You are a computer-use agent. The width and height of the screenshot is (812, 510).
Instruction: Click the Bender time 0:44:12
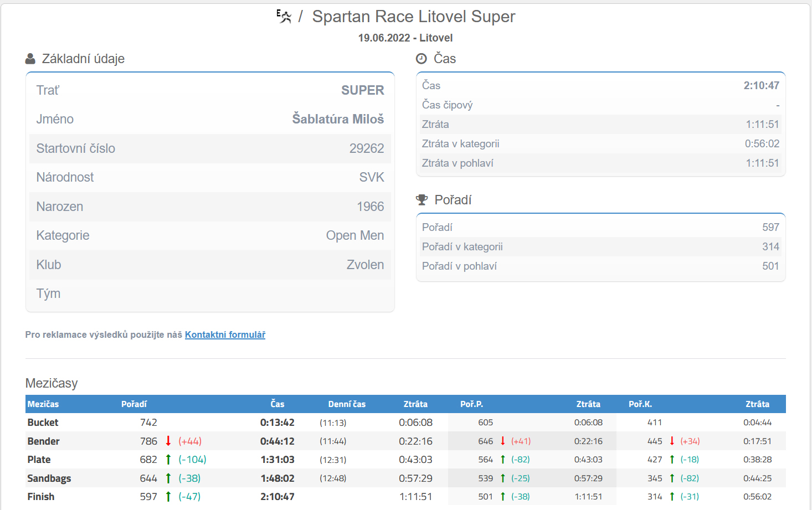277,441
